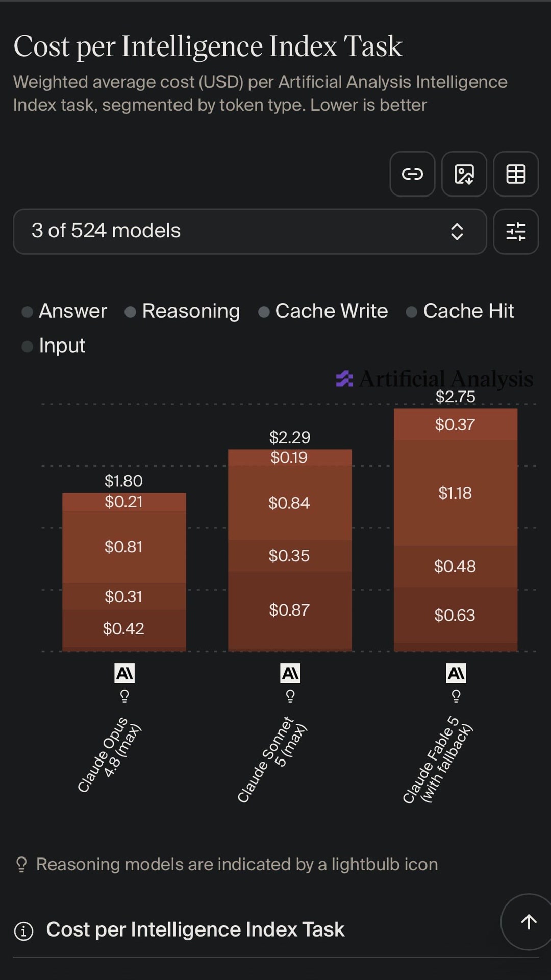Screen dimensions: 551x980
Task: Click the up-down chevron in models selector
Action: pos(457,231)
